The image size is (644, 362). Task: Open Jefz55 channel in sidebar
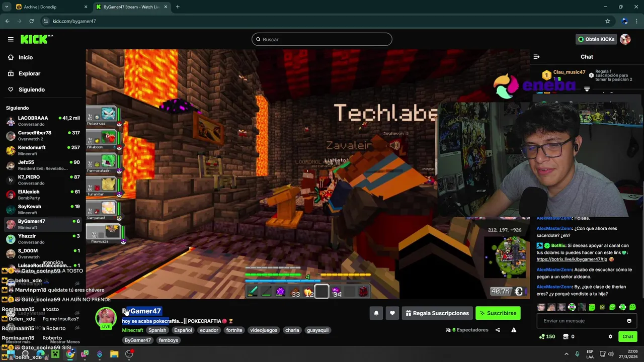click(43, 165)
